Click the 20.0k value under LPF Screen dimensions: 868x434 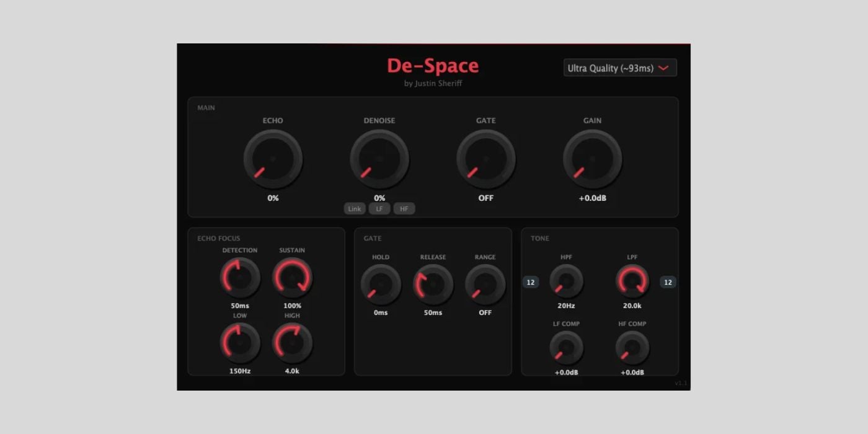632,306
